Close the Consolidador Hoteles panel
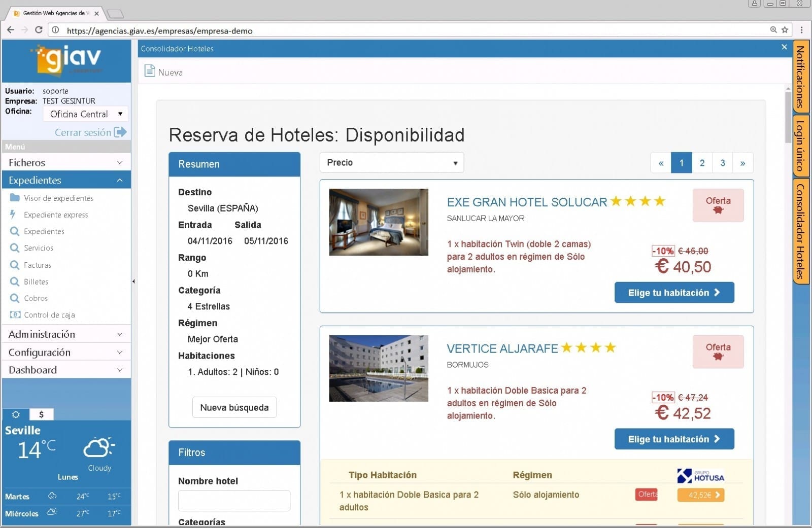Screen dimensions: 812x528 [x=784, y=47]
